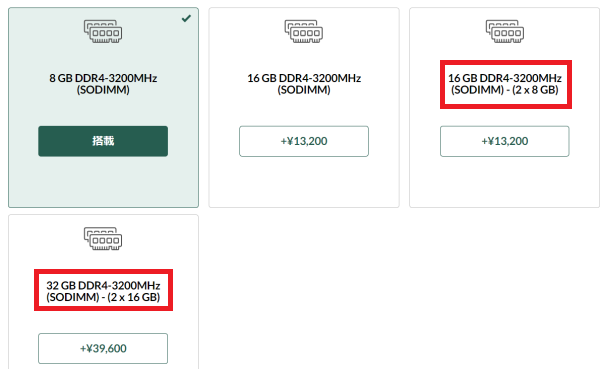The height and width of the screenshot is (369, 600).
Task: Click the green checkmark on the selected 8 GB card
Action: click(186, 18)
